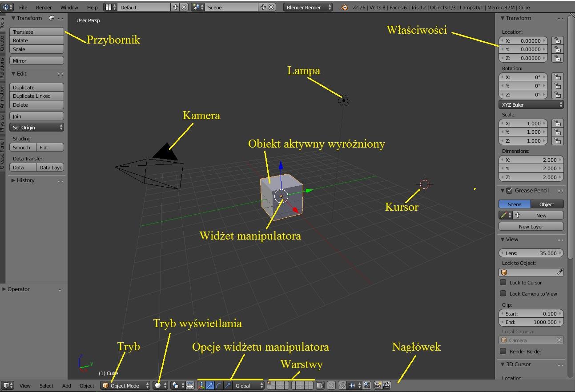Screen dimensions: 575x392
Task: Set shading with Smooth button
Action: [23, 147]
